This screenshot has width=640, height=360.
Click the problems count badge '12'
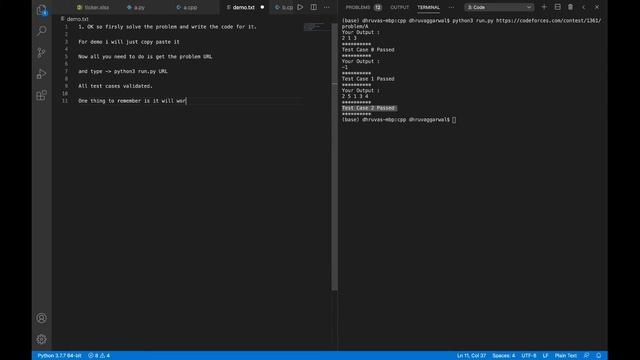pos(378,7)
